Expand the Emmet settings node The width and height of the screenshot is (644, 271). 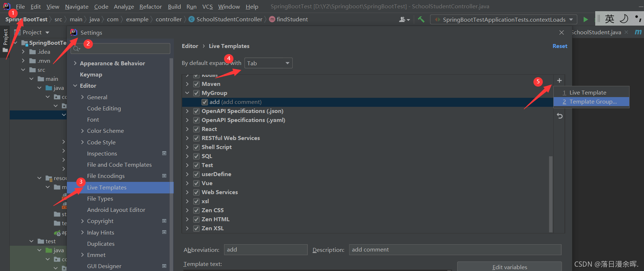[x=82, y=255]
